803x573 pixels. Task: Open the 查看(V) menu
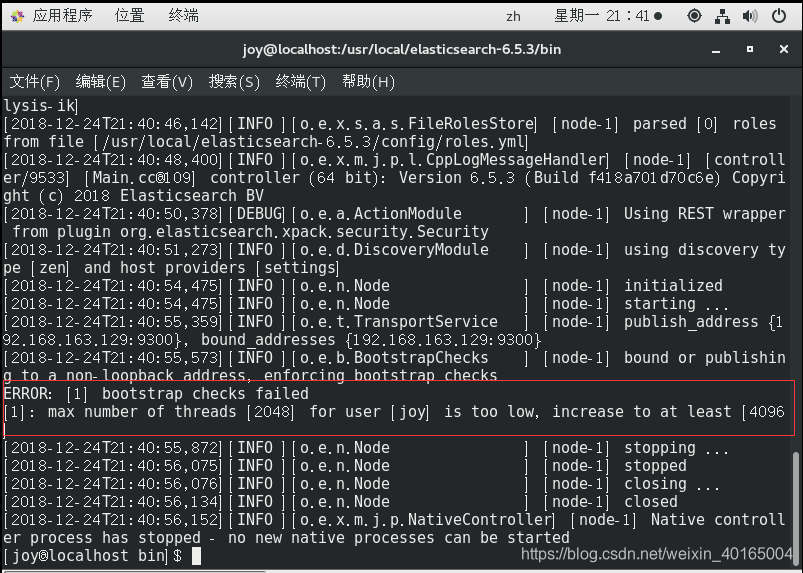(167, 81)
